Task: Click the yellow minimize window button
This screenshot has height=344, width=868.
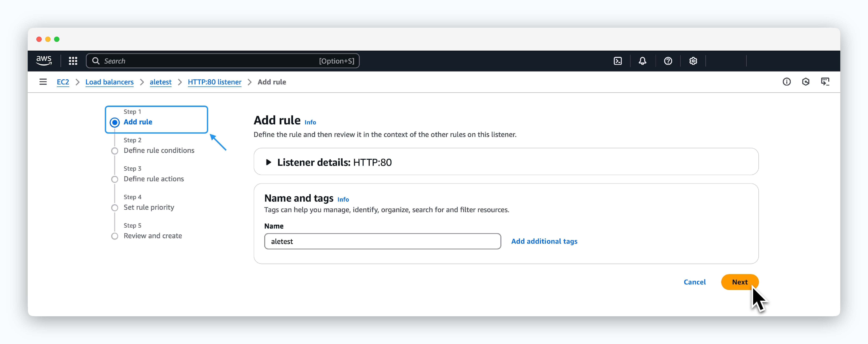Action: [x=48, y=39]
